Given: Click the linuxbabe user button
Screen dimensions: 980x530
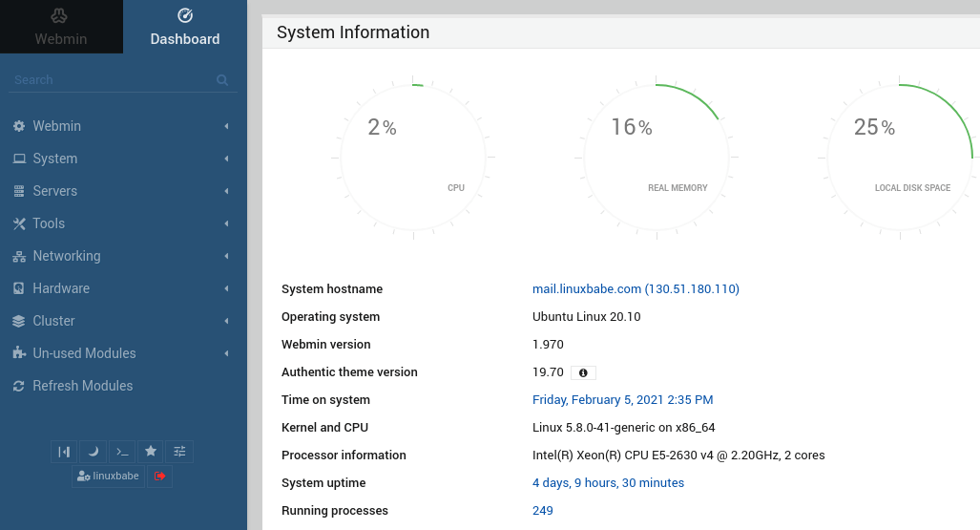Looking at the screenshot, I should [x=108, y=476].
